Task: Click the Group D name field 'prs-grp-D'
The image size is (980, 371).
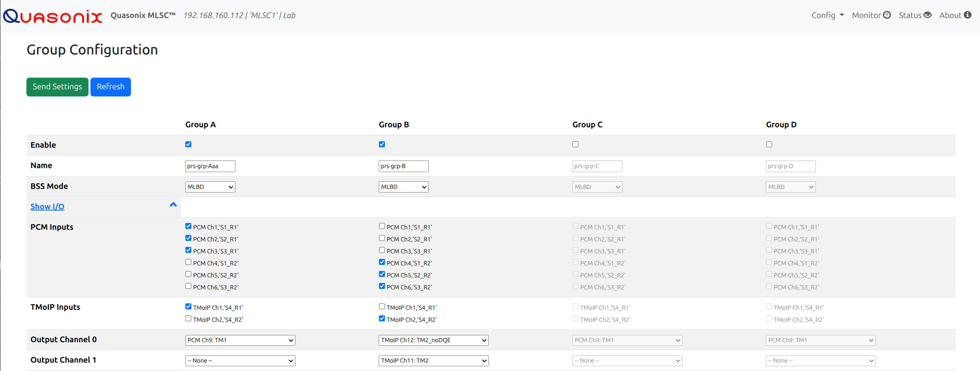Action: [791, 166]
